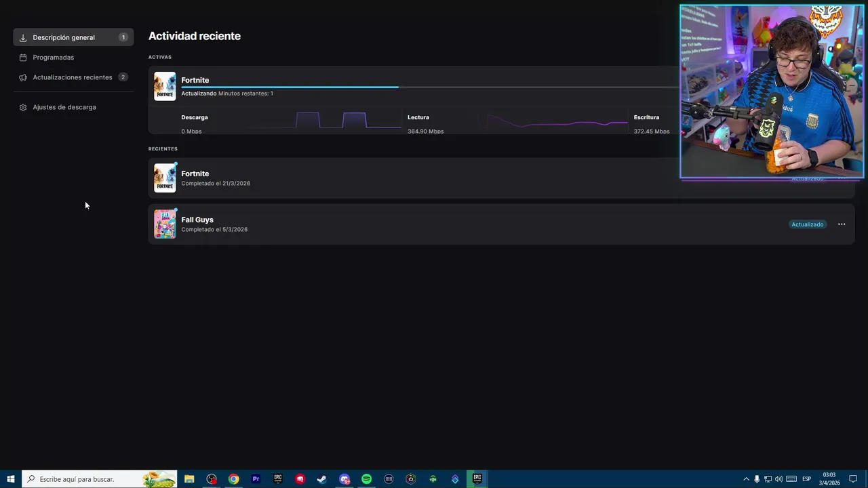868x488 pixels.
Task: Click the '372.45 Mbps' write speed value
Action: [652, 131]
